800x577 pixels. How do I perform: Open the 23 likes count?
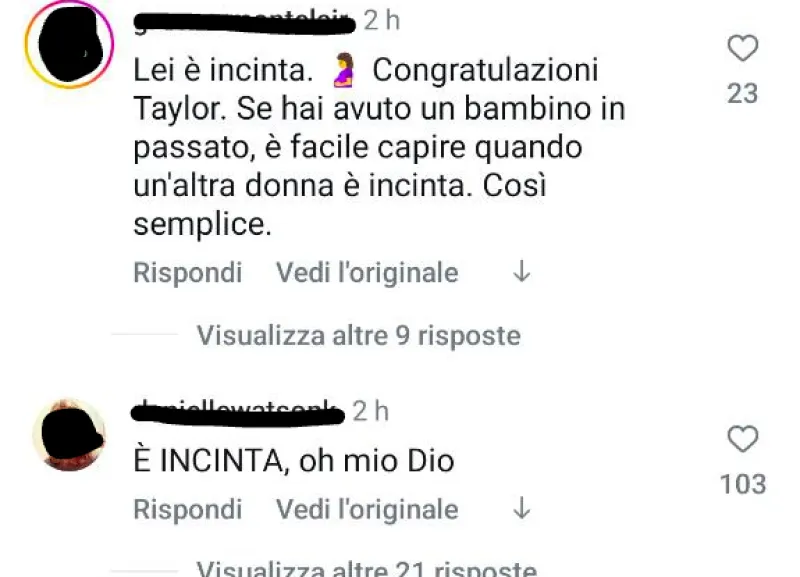pos(742,94)
